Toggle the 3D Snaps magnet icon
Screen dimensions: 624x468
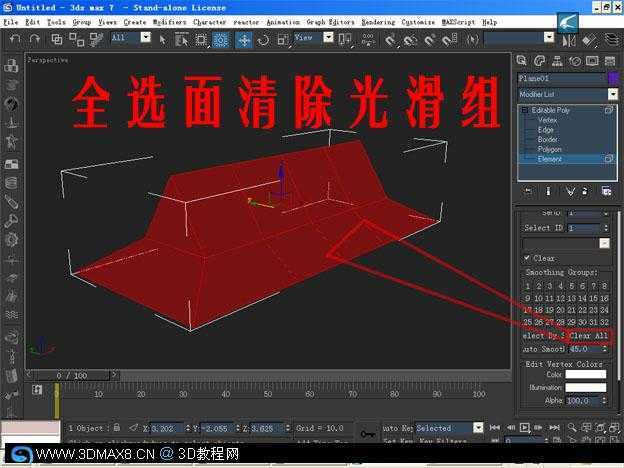tap(391, 39)
